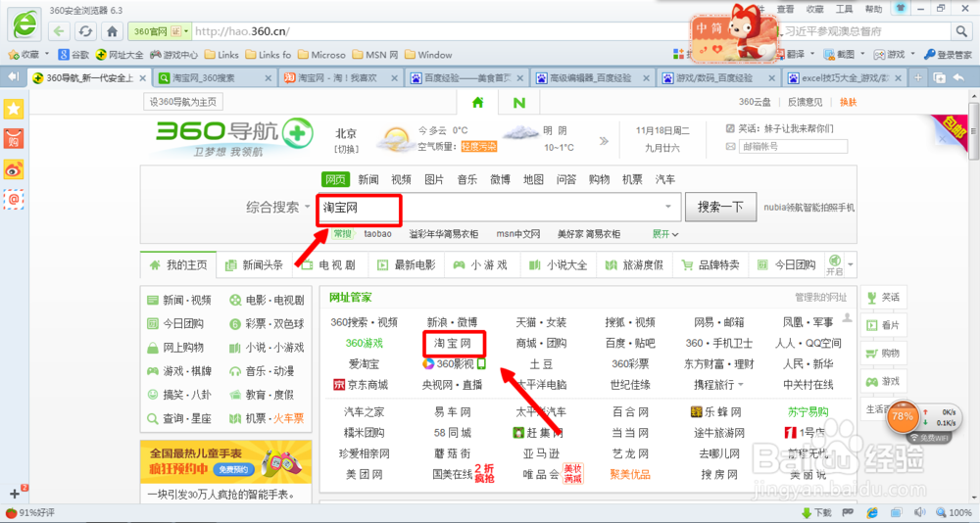The image size is (980, 523).
Task: Open search box suggestion dropdown arrow
Action: 668,207
